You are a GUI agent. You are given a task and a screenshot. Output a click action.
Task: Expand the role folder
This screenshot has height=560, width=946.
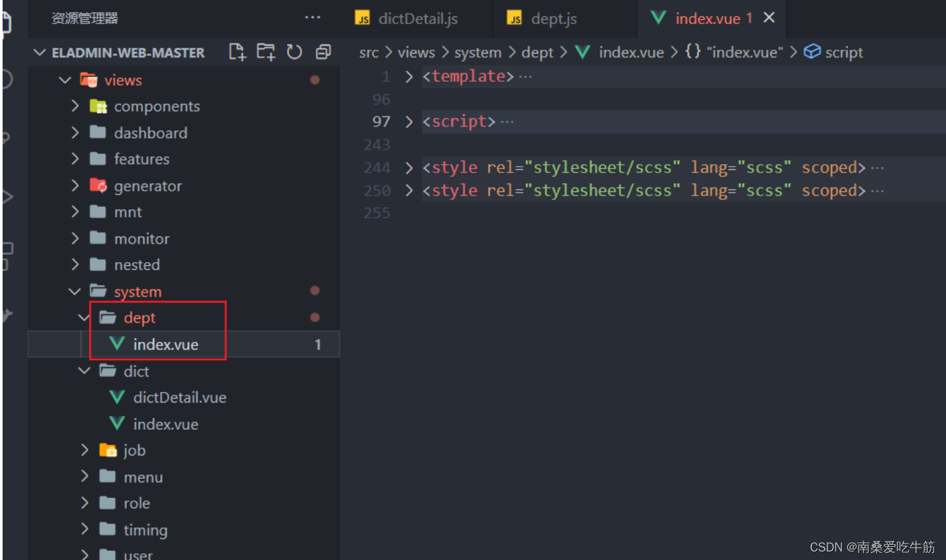click(x=84, y=503)
